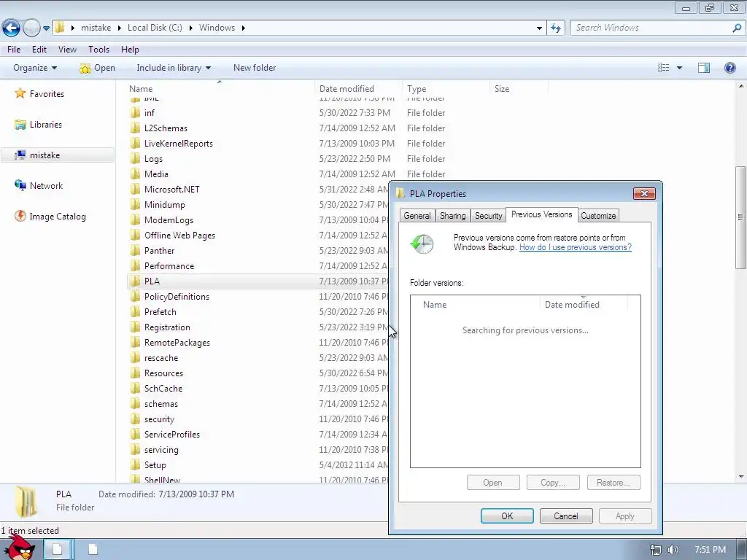This screenshot has width=747, height=560.
Task: Click the Panther folder icon
Action: (135, 251)
